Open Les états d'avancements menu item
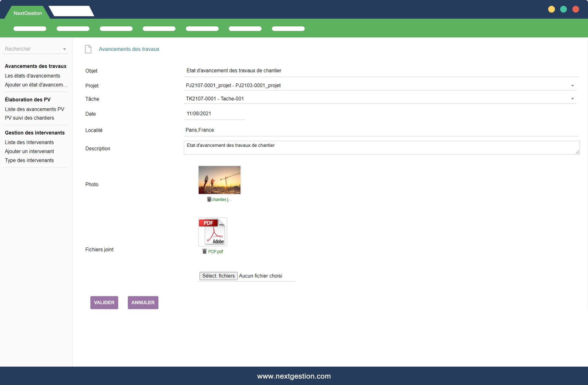The width and height of the screenshot is (588, 385). (32, 76)
